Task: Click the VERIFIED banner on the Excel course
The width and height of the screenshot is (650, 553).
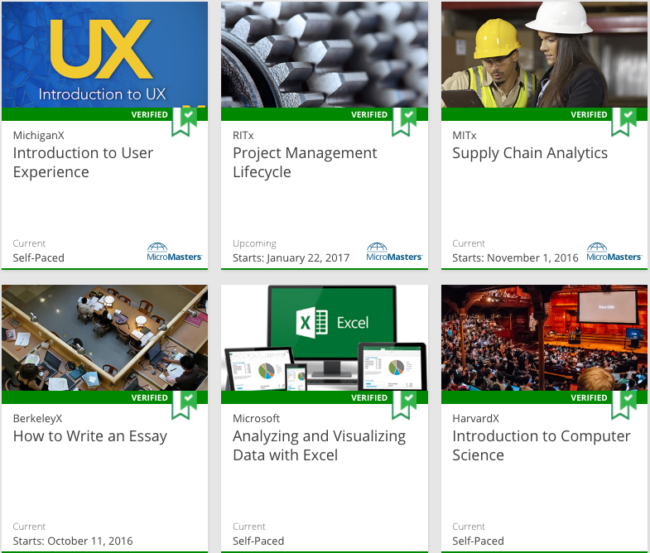Action: 325,398
